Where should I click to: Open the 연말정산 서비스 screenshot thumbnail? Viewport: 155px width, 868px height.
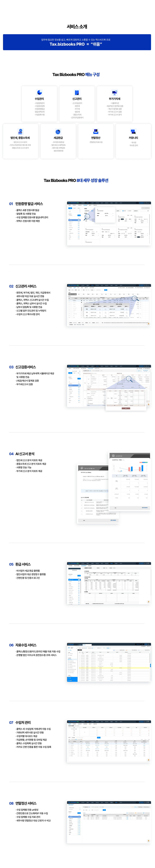[x=109, y=822]
